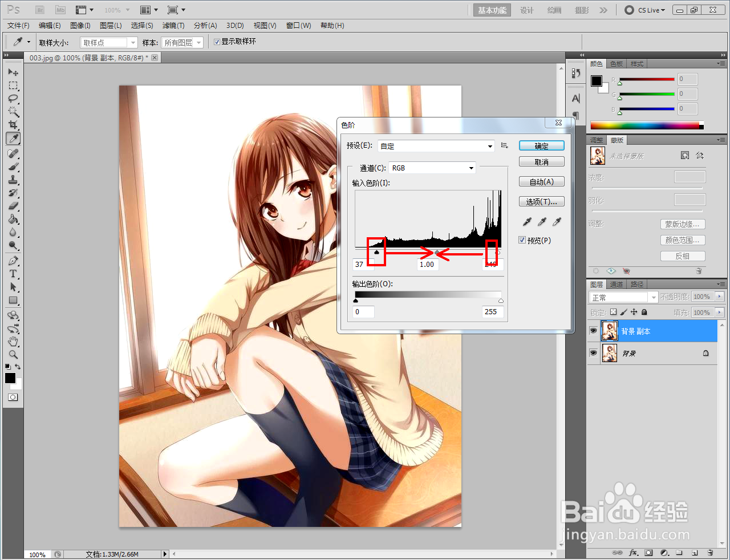
Task: Toggle Quick Mask mode at the toolbox bottom
Action: coord(13,397)
